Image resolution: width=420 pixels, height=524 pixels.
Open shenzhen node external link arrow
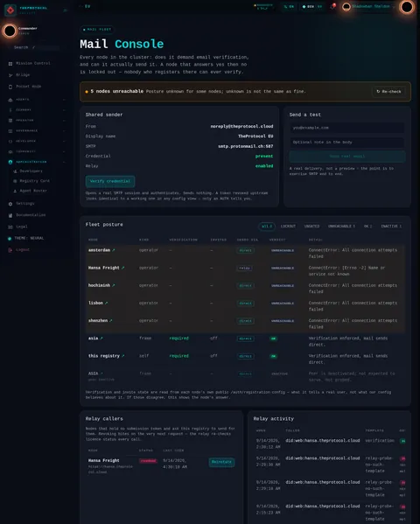coord(110,321)
